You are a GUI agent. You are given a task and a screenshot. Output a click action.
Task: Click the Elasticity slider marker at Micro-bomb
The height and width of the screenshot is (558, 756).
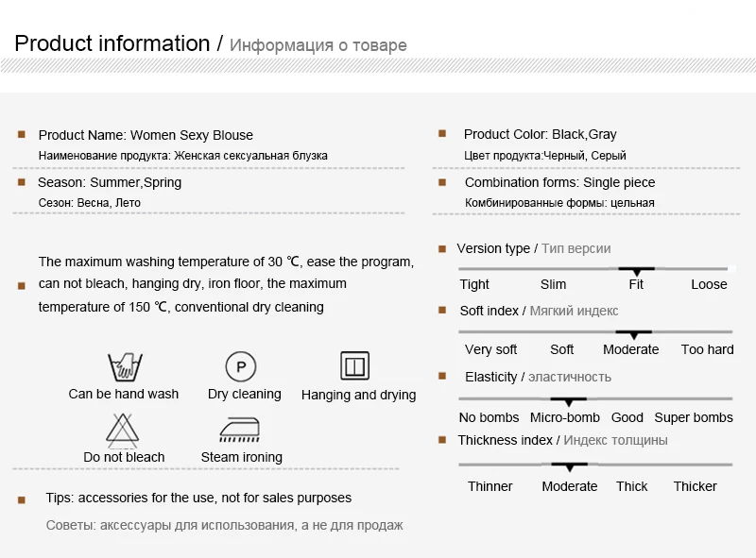pyautogui.click(x=569, y=401)
